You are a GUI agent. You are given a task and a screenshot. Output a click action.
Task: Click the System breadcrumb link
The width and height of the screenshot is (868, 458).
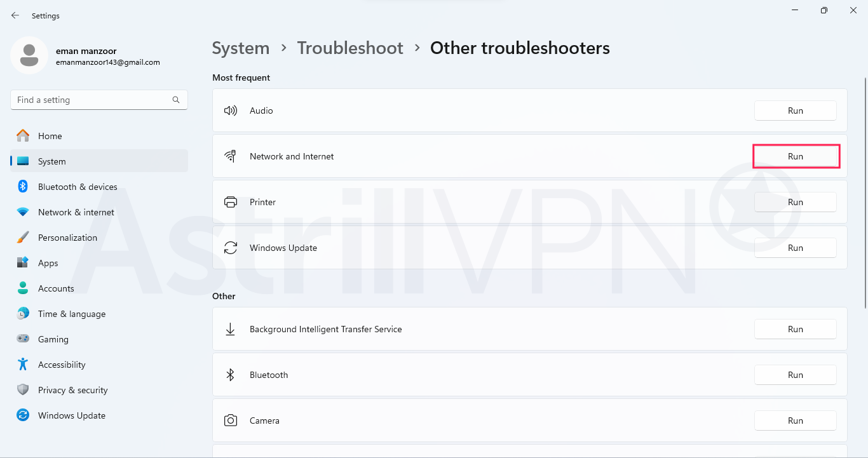[241, 48]
